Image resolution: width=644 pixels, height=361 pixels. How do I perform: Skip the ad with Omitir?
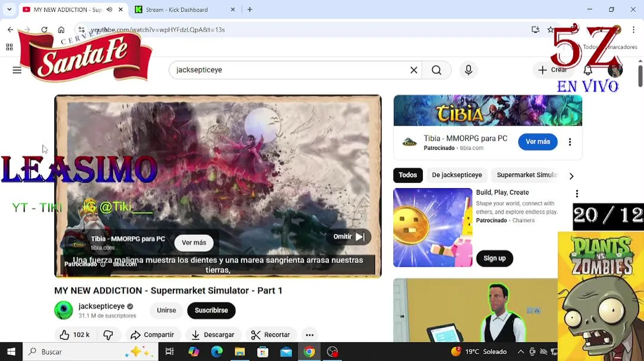tap(349, 237)
